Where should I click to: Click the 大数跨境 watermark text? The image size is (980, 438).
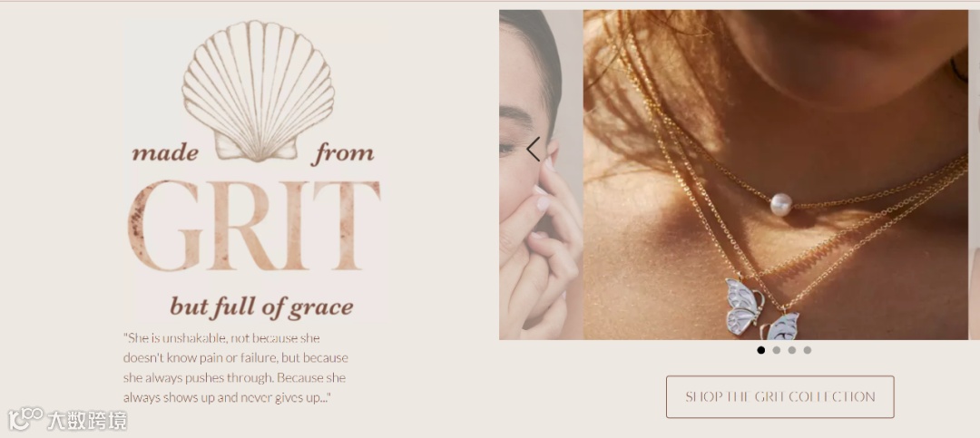pyautogui.click(x=87, y=421)
